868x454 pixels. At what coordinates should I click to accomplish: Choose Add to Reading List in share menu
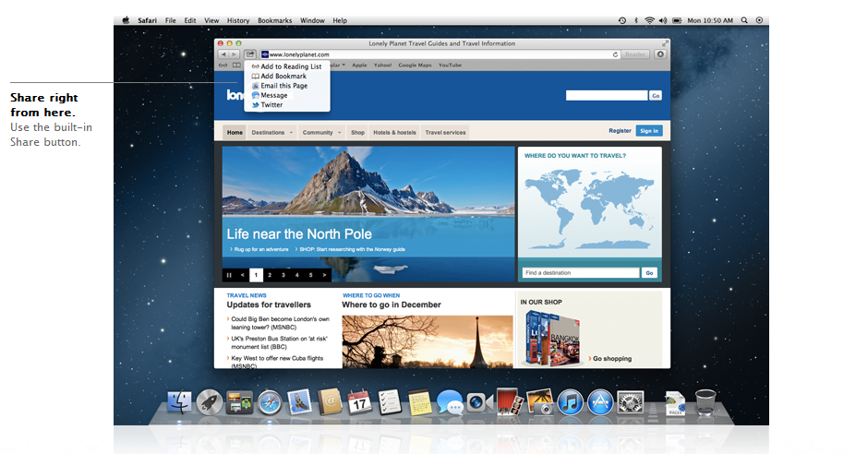tap(287, 66)
